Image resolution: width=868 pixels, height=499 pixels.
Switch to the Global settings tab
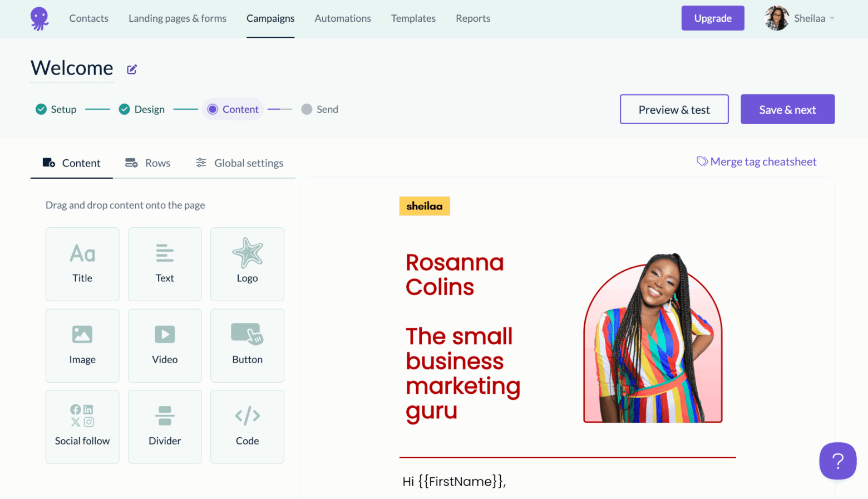point(240,163)
